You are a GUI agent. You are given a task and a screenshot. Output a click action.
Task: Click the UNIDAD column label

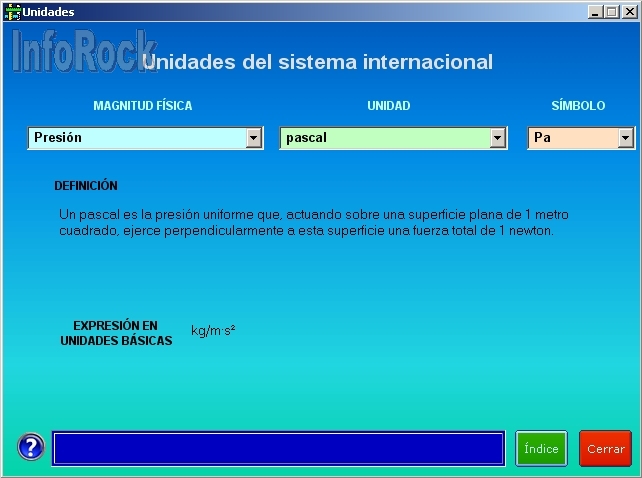click(x=389, y=106)
